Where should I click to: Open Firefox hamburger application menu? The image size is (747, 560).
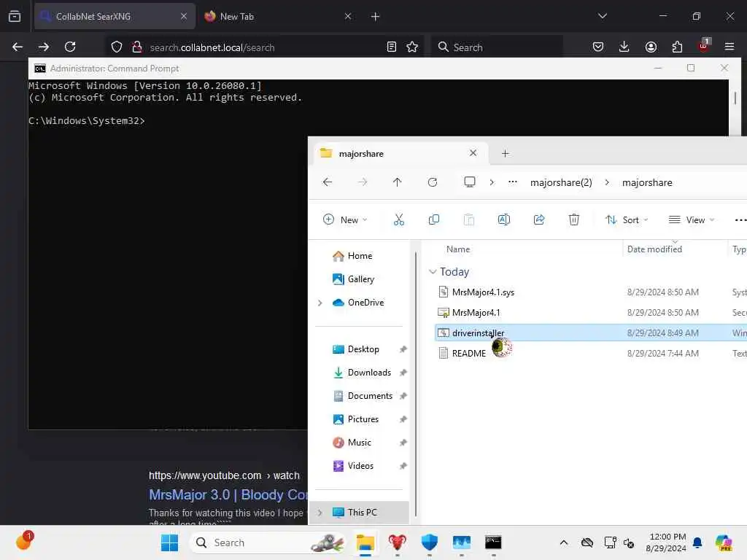tap(729, 47)
